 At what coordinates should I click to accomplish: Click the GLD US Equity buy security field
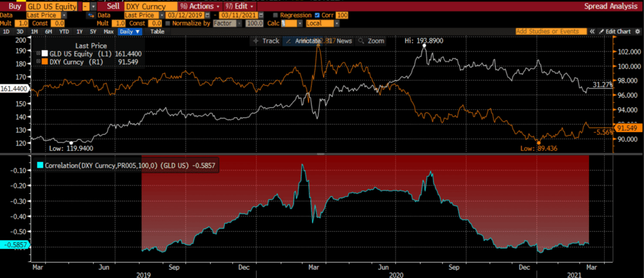pyautogui.click(x=52, y=6)
